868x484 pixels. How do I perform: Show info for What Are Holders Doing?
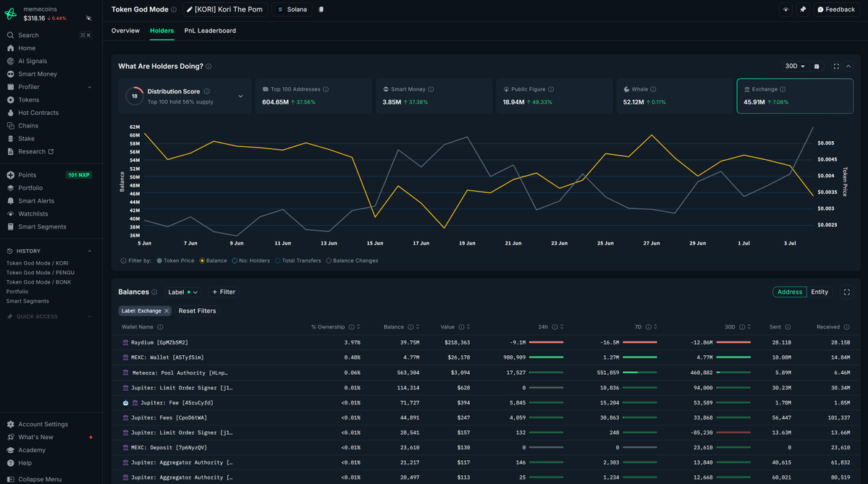pyautogui.click(x=208, y=67)
